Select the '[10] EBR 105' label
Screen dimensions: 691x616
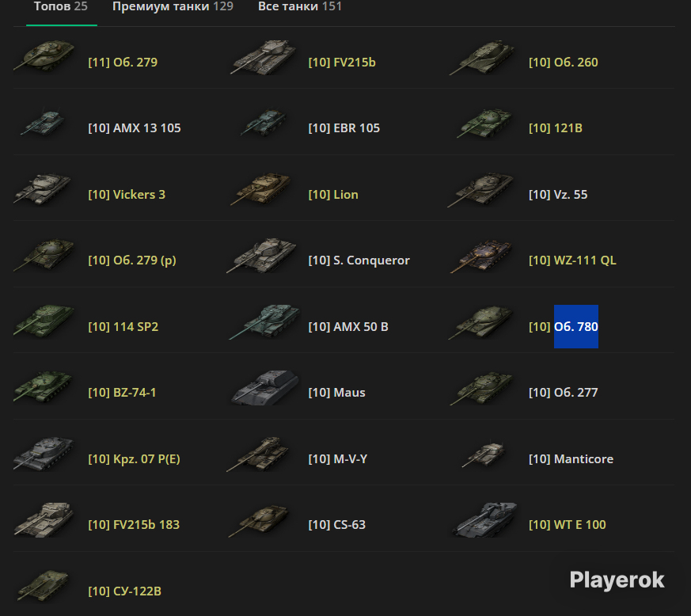[x=344, y=128]
